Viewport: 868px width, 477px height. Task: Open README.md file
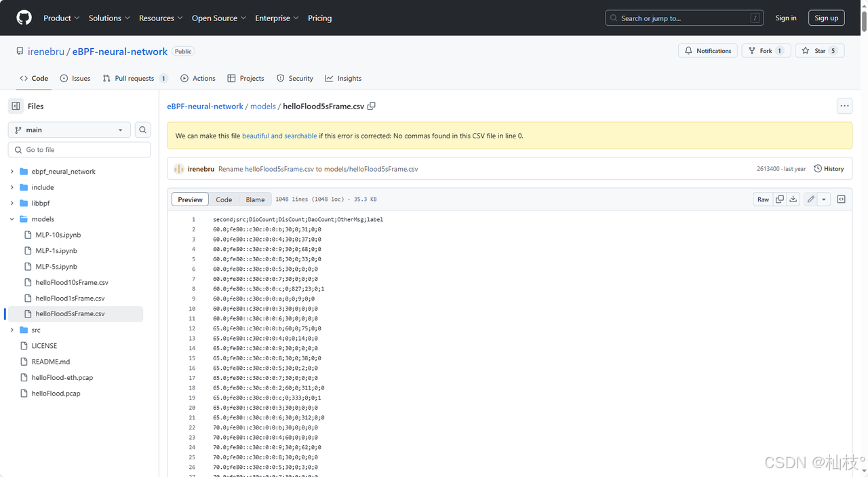pos(51,362)
